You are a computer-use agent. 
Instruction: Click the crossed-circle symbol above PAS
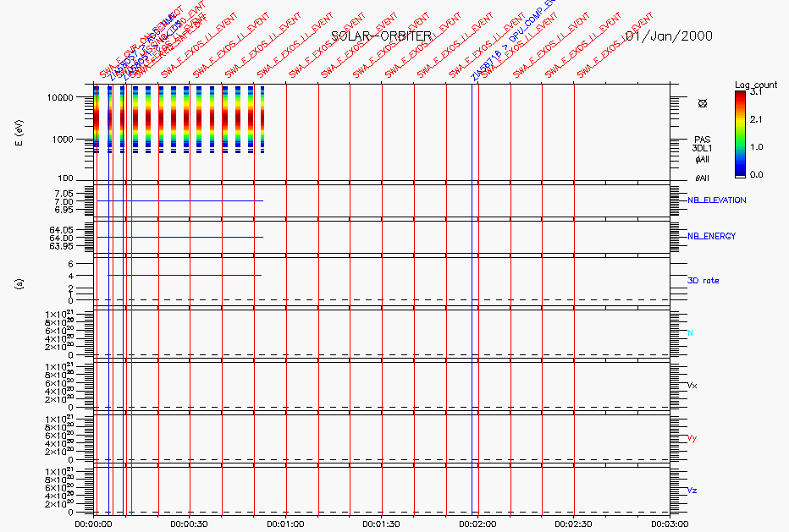click(703, 103)
